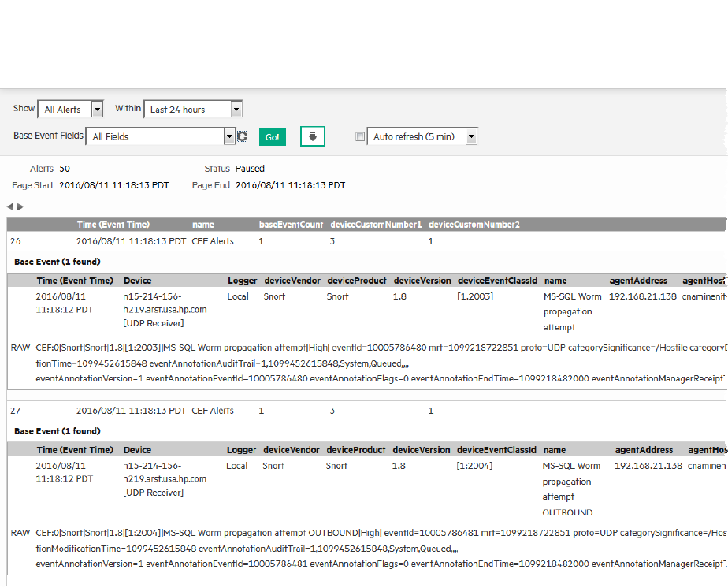Click device n15-214-156-h219.arst.usa.hp.com in second event
This screenshot has width=728, height=588.
165,479
